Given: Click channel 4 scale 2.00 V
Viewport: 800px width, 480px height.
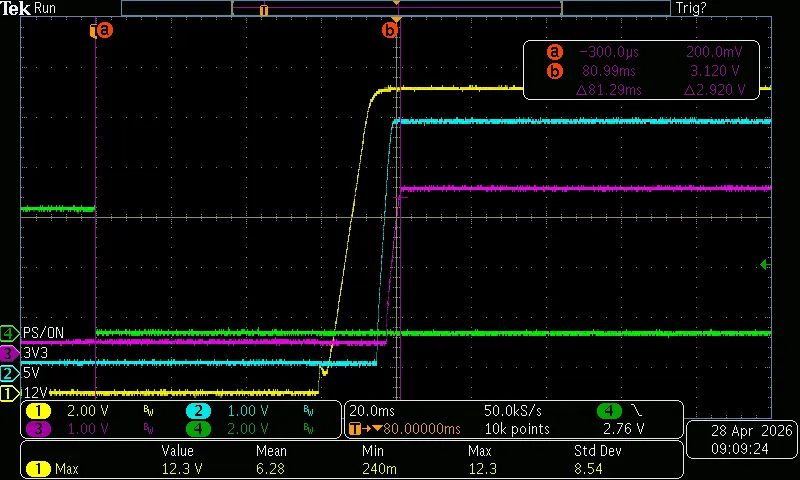Looking at the screenshot, I should pos(248,428).
